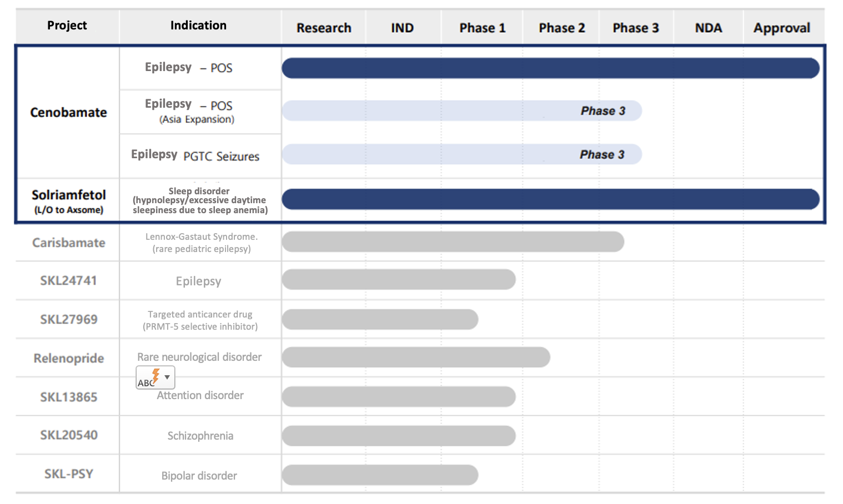843x504 pixels.
Task: Click the Indication column header
Action: pos(198,26)
